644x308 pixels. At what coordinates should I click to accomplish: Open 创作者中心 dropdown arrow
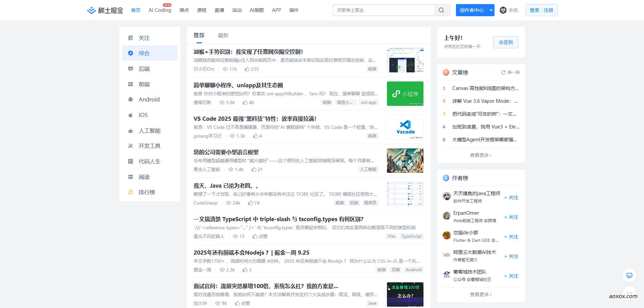[x=491, y=10]
